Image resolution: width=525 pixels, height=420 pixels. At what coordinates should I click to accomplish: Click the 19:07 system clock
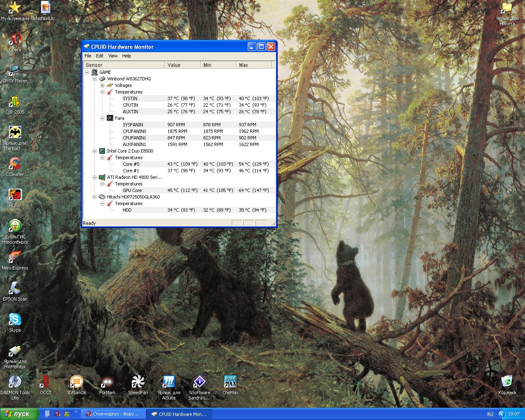(514, 414)
